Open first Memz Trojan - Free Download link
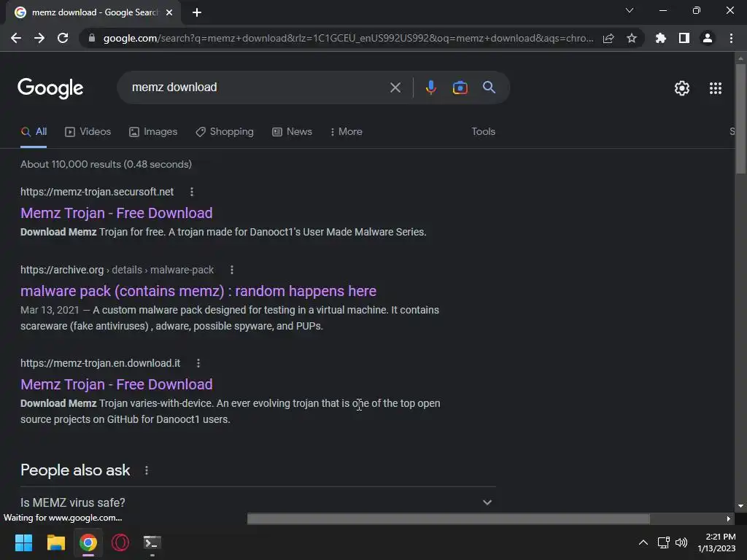Viewport: 747px width, 560px height. tap(116, 213)
